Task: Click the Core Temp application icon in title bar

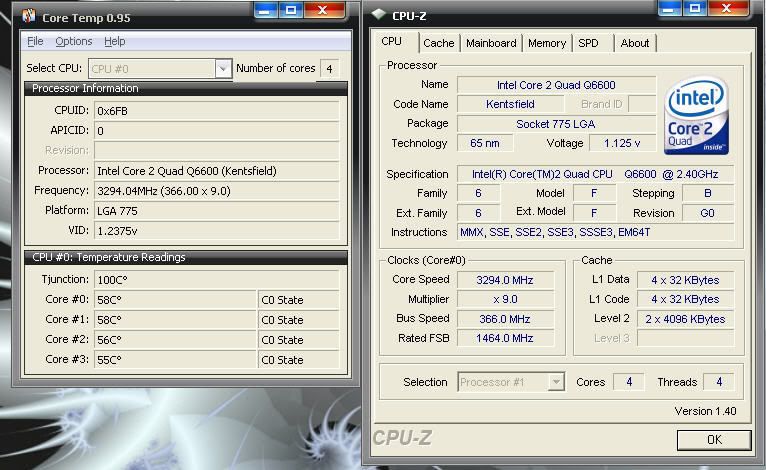Action: 29,16
